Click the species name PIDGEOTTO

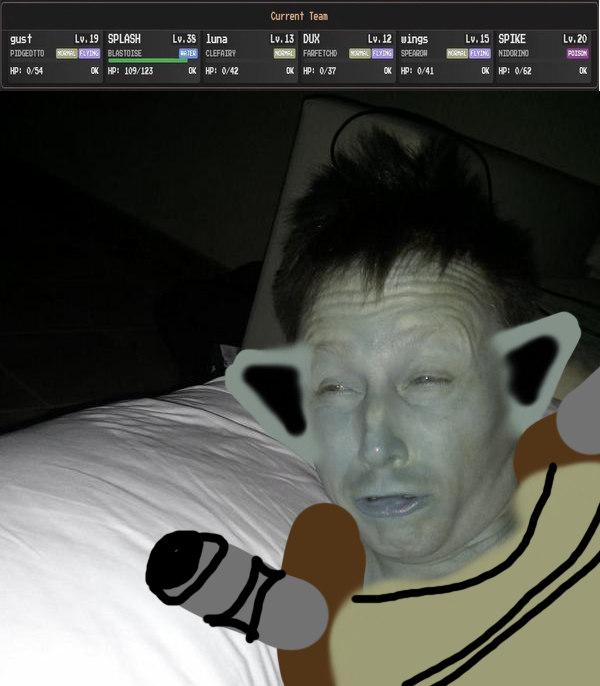(27, 53)
